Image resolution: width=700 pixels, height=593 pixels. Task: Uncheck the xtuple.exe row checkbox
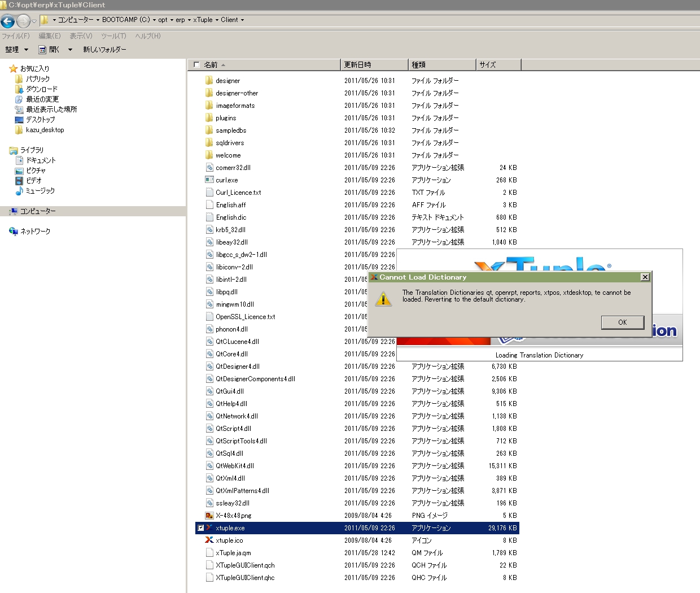(200, 528)
